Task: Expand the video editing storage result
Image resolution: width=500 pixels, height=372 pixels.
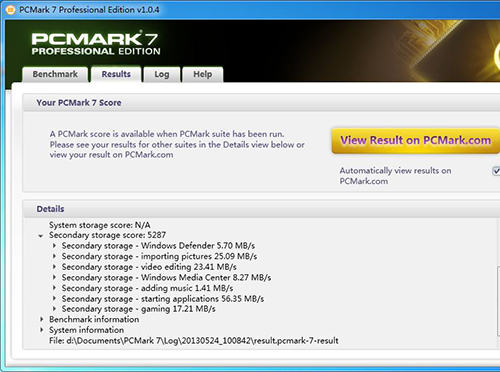Action: coord(54,267)
